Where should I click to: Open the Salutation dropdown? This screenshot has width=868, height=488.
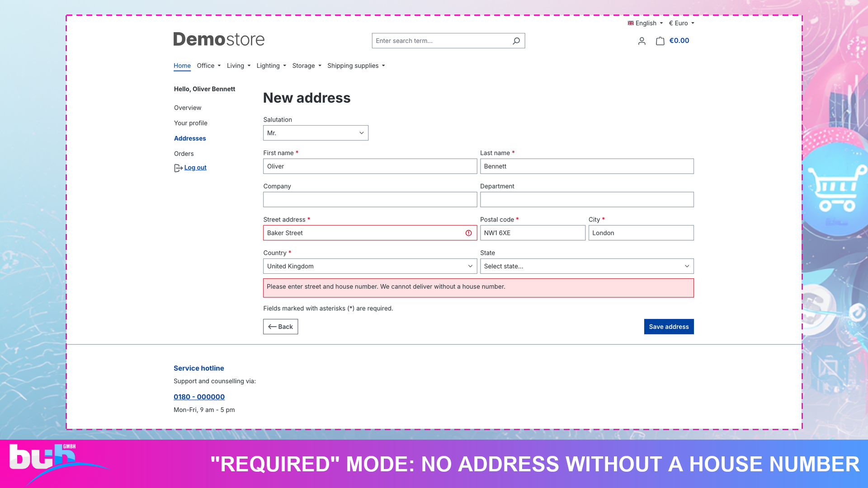pyautogui.click(x=316, y=133)
